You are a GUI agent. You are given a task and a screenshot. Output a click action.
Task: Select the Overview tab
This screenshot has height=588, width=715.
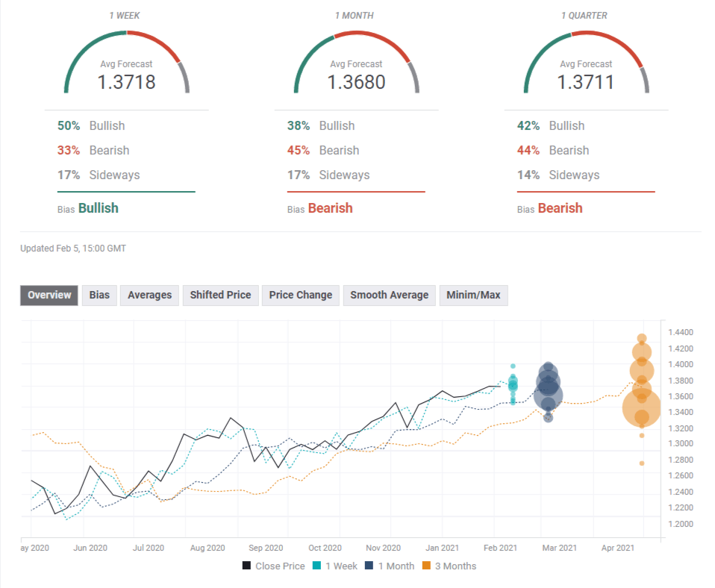pyautogui.click(x=49, y=295)
